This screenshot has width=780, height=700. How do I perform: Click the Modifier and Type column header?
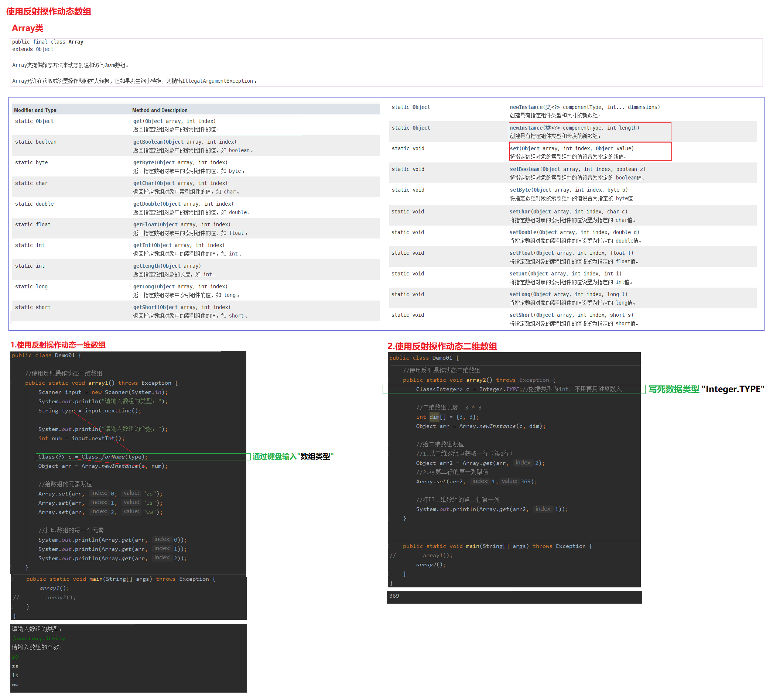pos(35,110)
